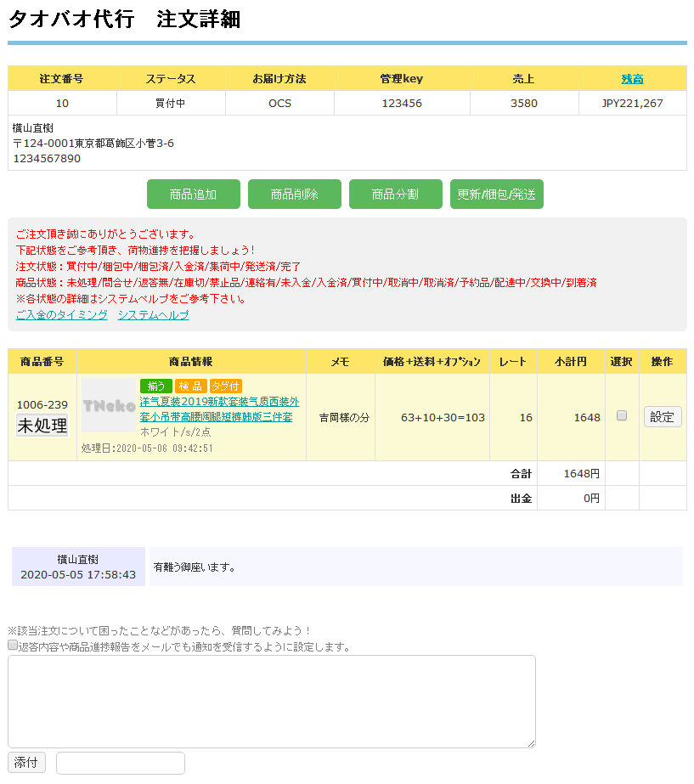Screen dimensions: 694x784
Task: Select the order number value 10
Action: 62,104
